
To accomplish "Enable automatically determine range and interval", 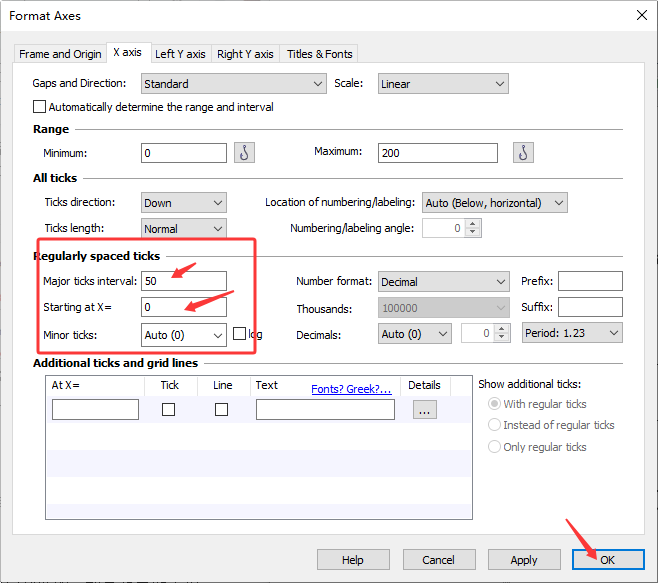I will [39, 107].
